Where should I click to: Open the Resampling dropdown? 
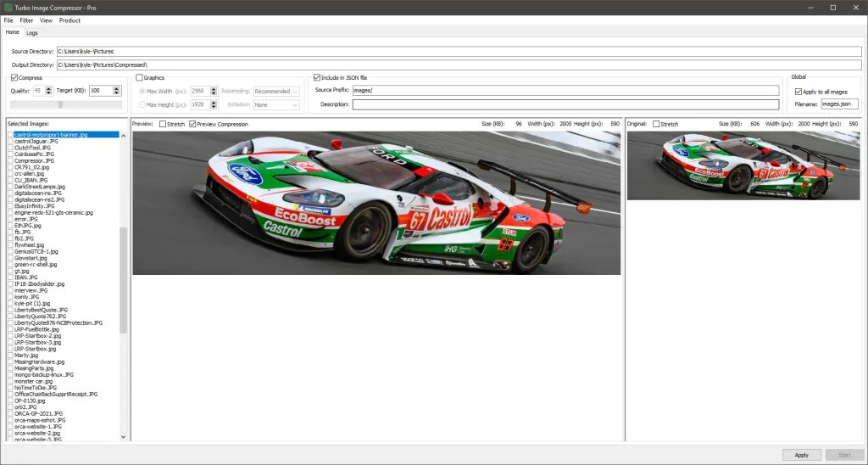[276, 91]
